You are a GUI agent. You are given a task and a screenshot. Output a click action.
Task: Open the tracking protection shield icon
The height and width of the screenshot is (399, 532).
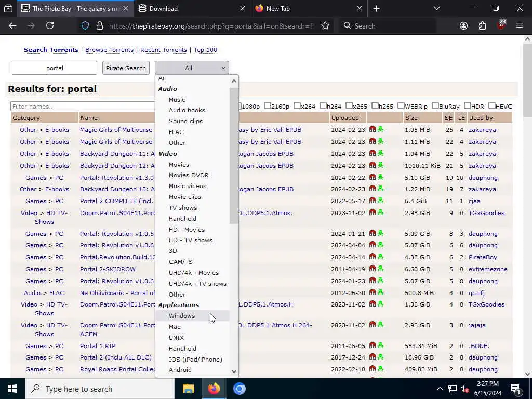tap(85, 26)
